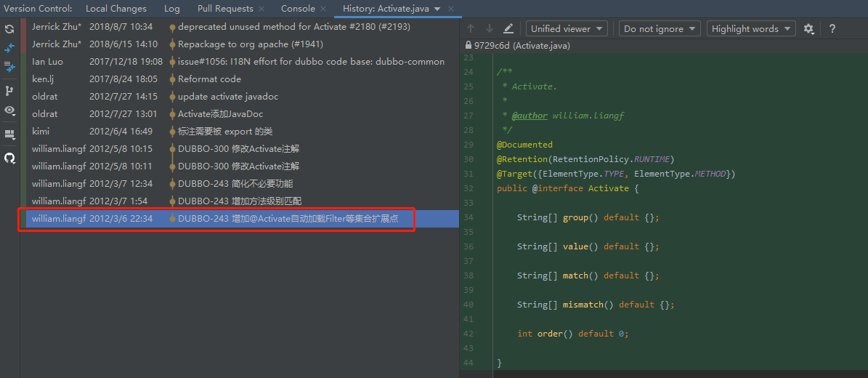
Task: Click the pencil edit source icon
Action: [508, 29]
